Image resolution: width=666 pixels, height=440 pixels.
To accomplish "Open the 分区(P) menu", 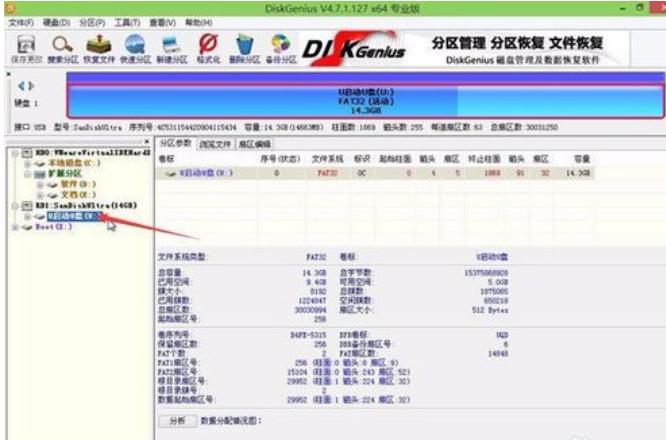I will (x=92, y=23).
